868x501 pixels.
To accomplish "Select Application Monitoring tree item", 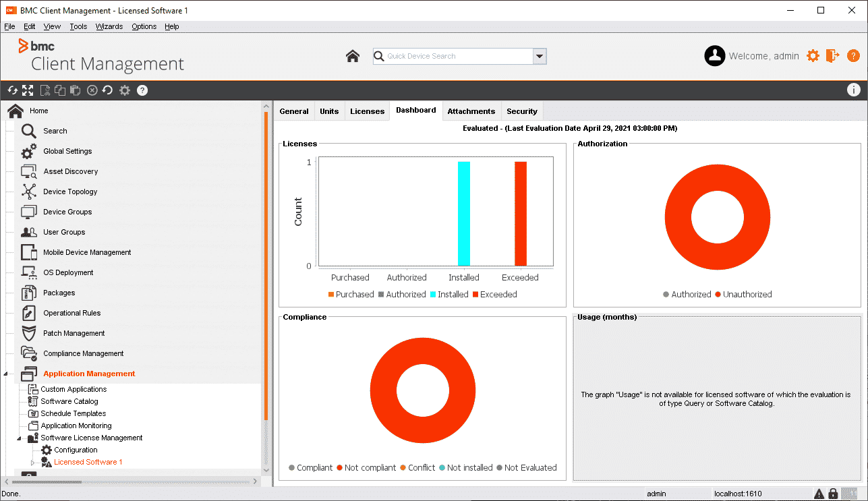I will click(76, 425).
